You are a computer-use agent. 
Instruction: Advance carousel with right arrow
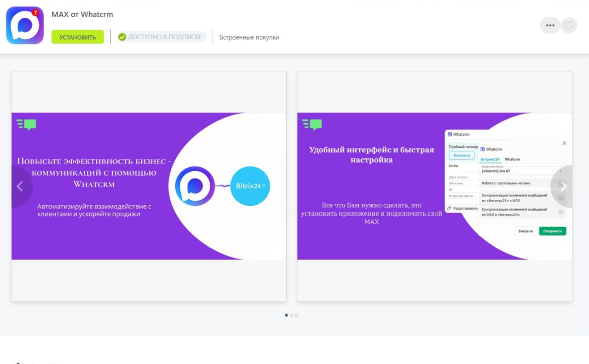(x=563, y=186)
